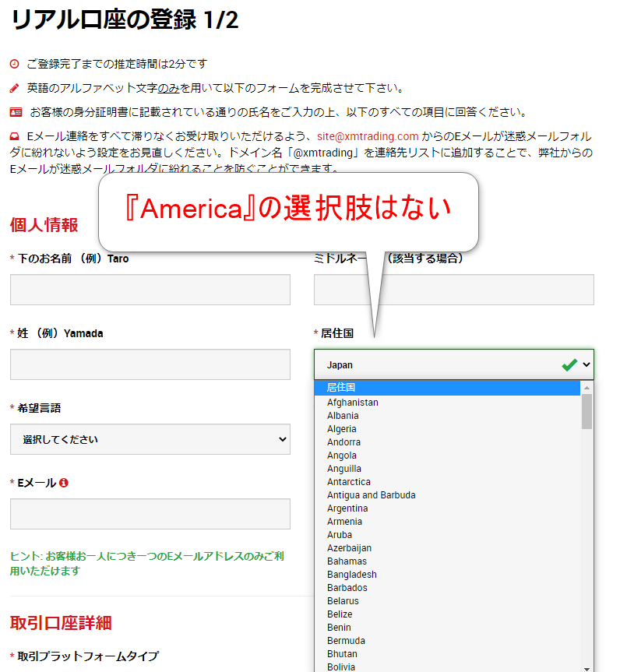Pick Bangladesh from the dropdown list

(x=447, y=575)
